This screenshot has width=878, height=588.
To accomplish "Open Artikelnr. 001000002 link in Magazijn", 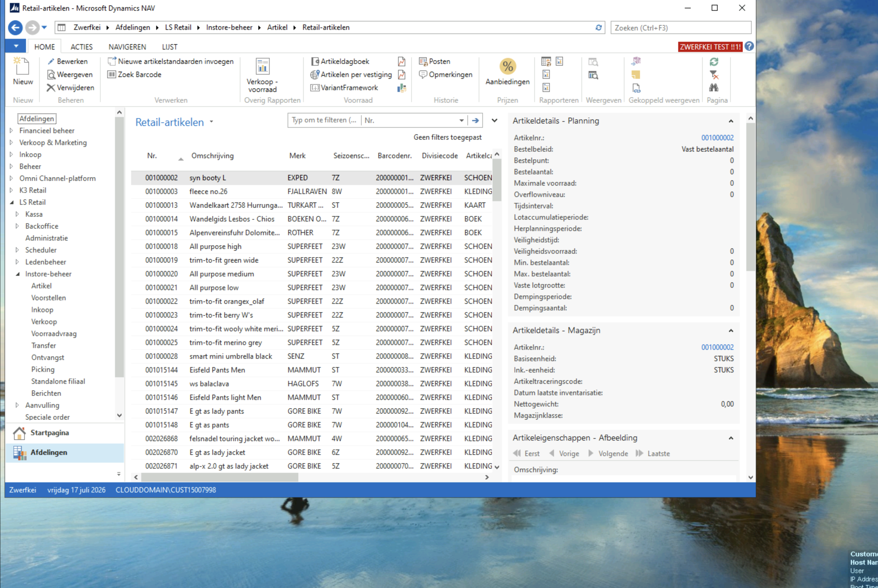I will coord(717,347).
